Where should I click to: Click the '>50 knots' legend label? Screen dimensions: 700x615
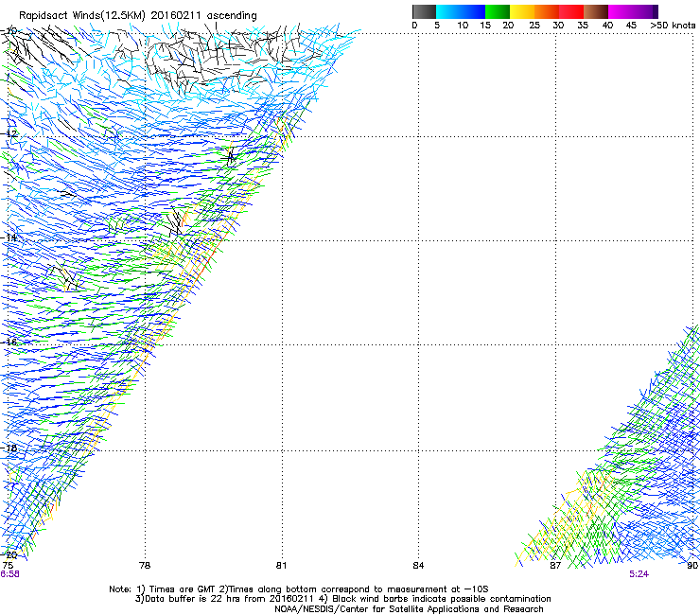pyautogui.click(x=673, y=26)
